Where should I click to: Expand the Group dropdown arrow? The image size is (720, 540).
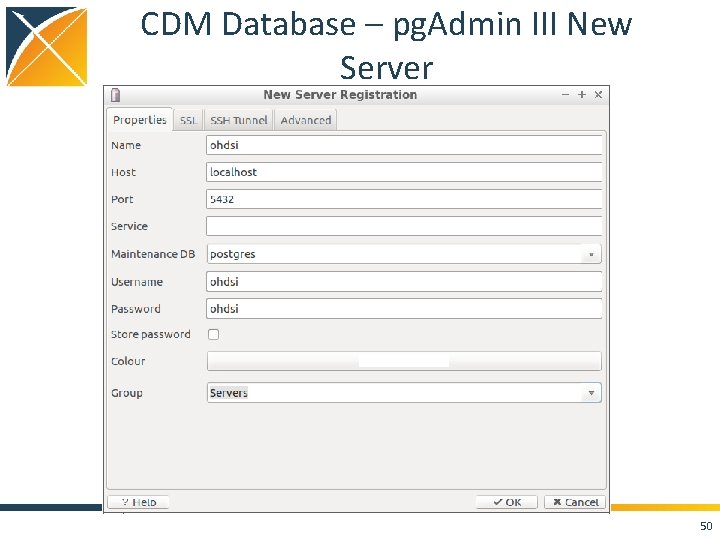(591, 393)
